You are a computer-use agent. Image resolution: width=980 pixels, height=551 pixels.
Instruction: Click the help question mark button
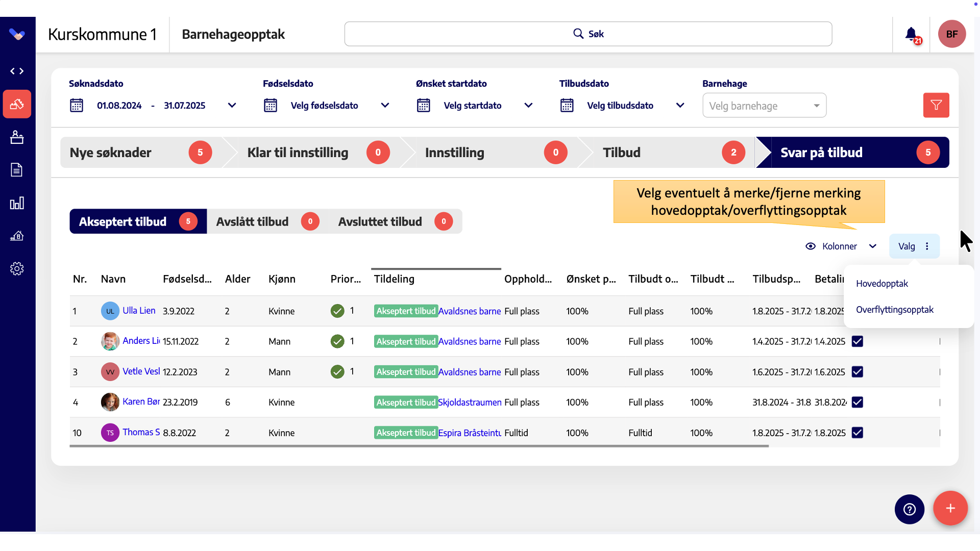point(910,509)
